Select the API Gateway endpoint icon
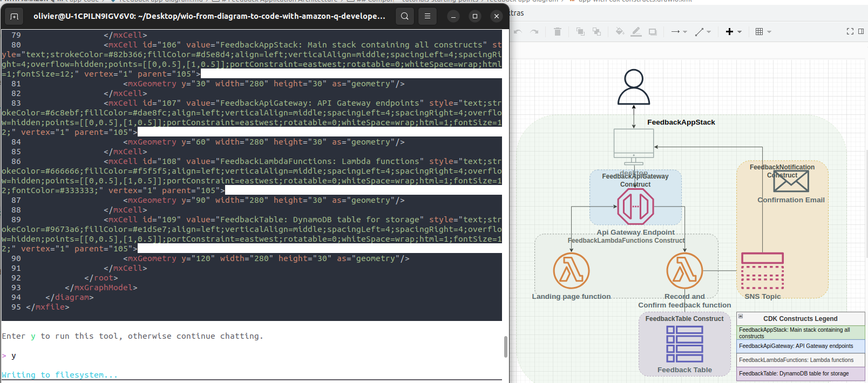This screenshot has width=868, height=383. coord(635,207)
